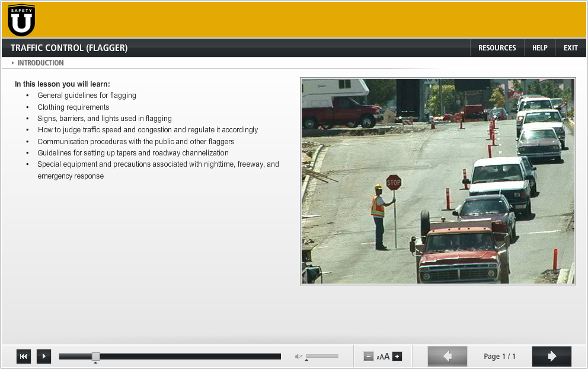Open the HELP menu
The height and width of the screenshot is (369, 588).
[539, 47]
